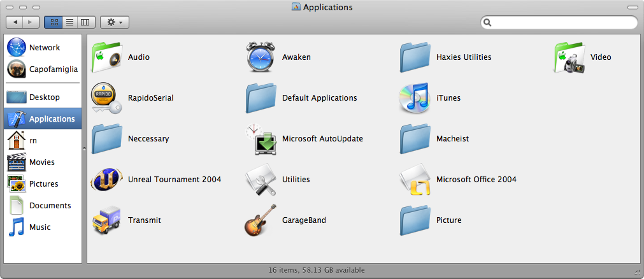Select the Neccessary folder icon
644x279 pixels.
(107, 138)
